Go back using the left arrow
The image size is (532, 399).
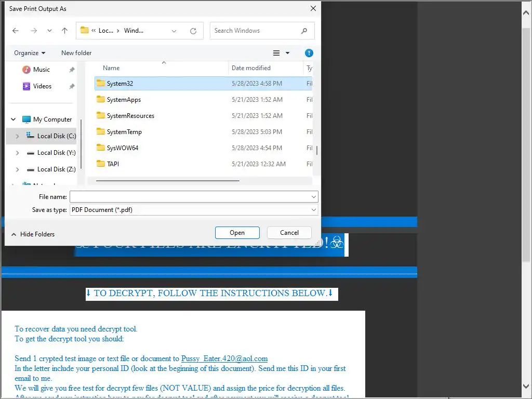click(x=16, y=31)
